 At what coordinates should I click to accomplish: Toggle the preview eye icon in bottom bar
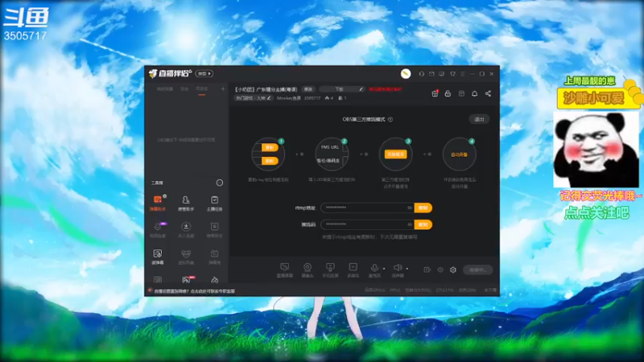[440, 269]
